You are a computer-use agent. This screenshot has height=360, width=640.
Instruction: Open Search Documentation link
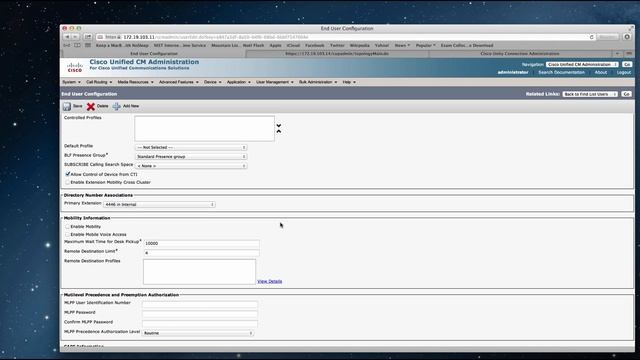(561, 72)
